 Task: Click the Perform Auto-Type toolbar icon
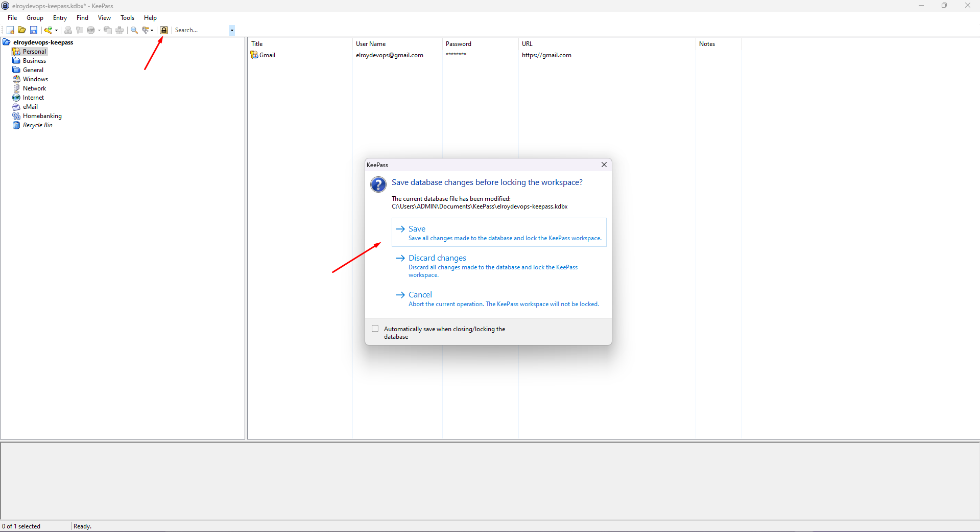pos(119,30)
